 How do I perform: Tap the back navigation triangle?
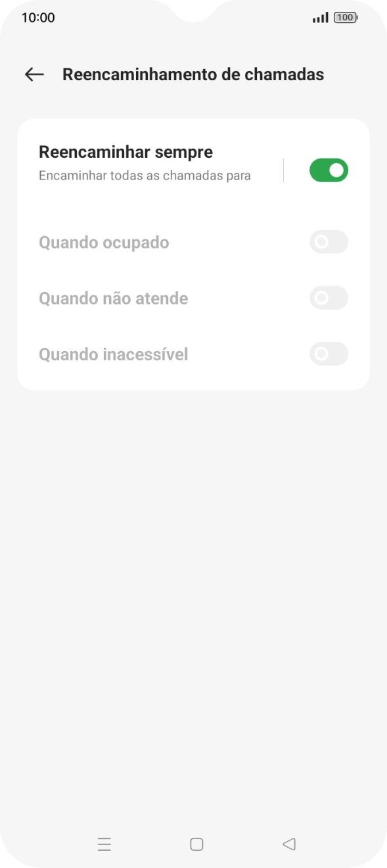point(288,844)
